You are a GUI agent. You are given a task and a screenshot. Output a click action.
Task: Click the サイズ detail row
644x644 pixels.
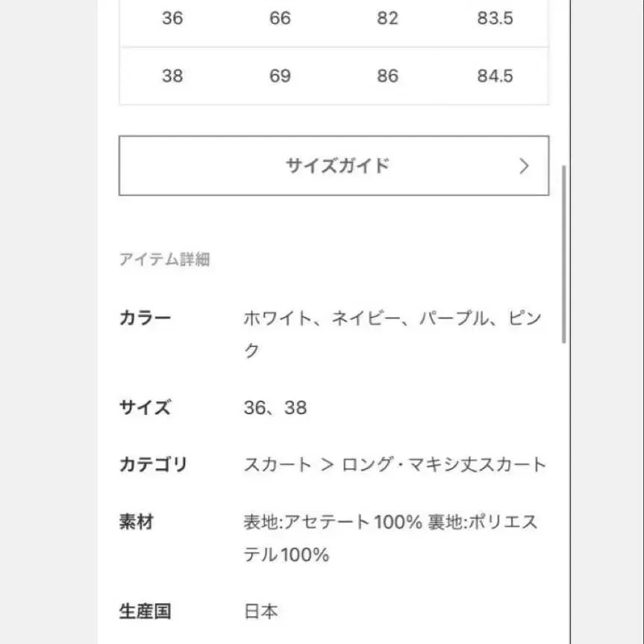[x=145, y=407]
